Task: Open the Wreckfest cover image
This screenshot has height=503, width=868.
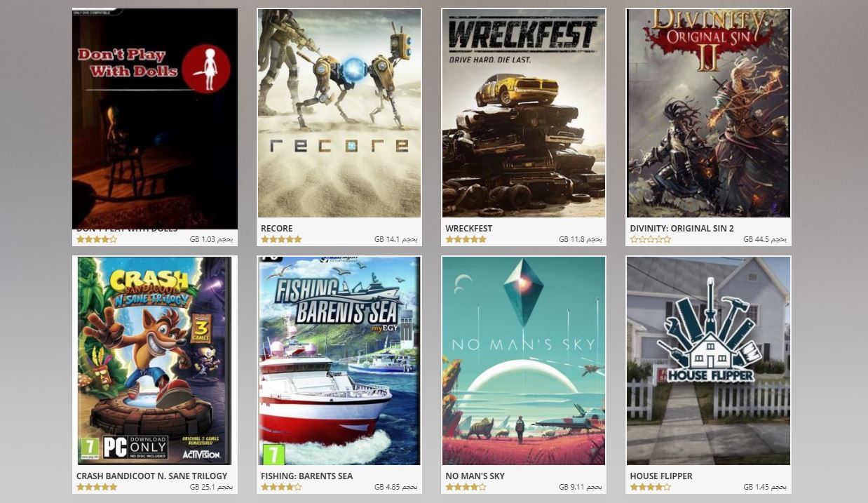Action: point(524,113)
